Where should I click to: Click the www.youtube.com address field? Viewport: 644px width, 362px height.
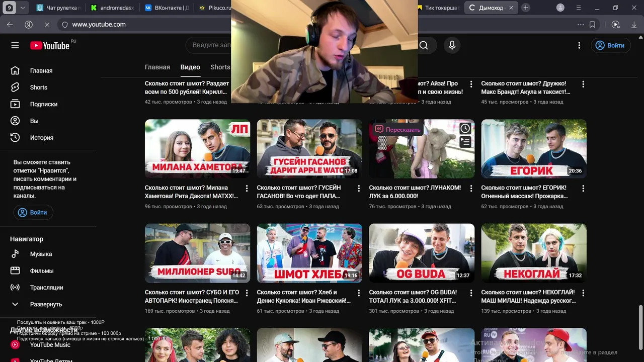(x=99, y=24)
